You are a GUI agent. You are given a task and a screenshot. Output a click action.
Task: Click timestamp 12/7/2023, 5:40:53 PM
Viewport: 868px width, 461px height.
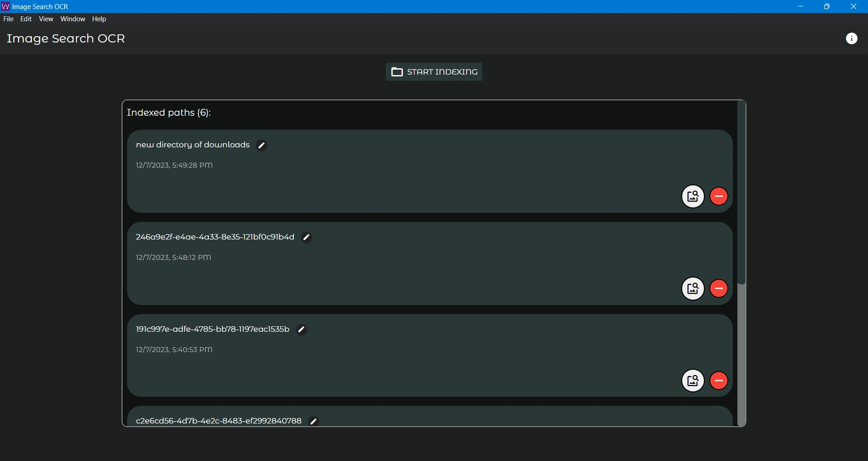(x=174, y=350)
